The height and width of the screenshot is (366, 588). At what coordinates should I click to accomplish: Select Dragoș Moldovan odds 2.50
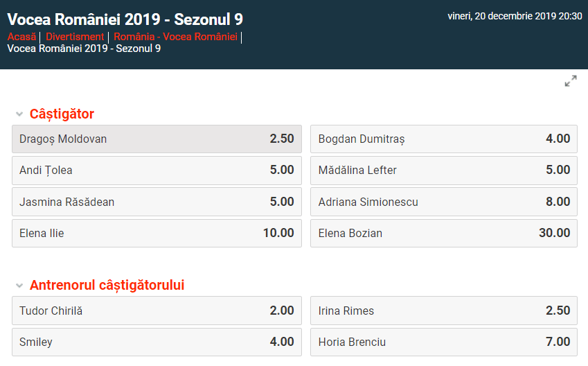157,139
